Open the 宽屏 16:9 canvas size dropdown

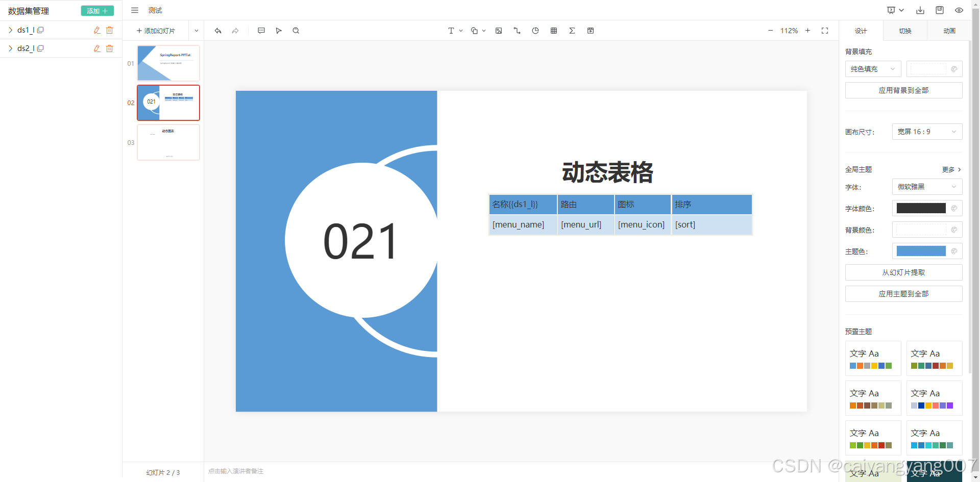click(927, 132)
